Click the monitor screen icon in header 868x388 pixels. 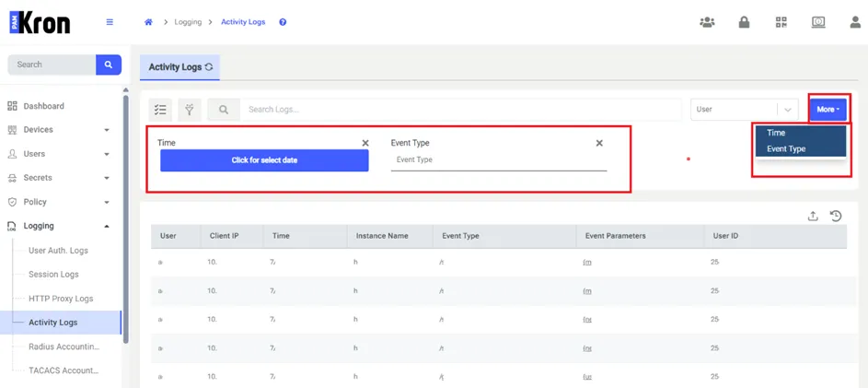pos(818,22)
